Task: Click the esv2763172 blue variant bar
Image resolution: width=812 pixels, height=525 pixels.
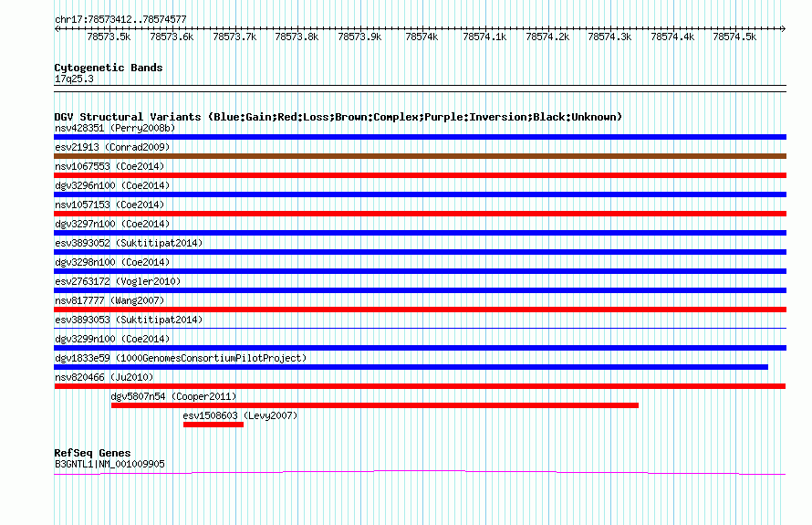Action: click(x=420, y=290)
